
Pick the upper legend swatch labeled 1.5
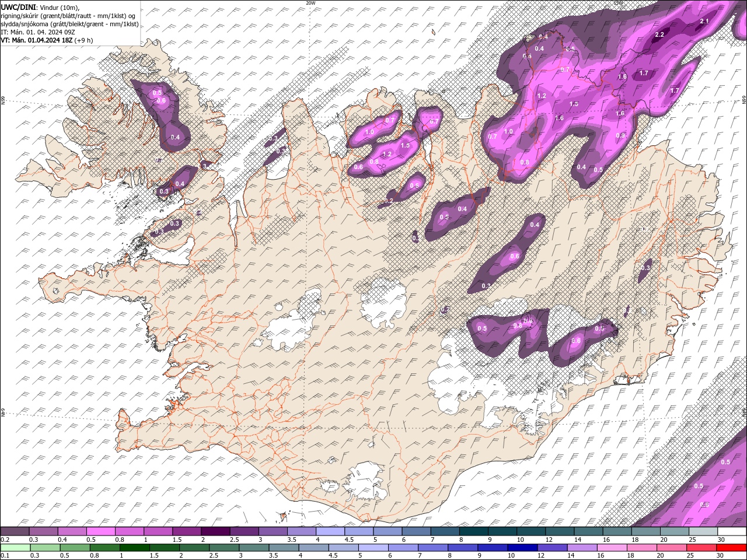[x=187, y=531]
